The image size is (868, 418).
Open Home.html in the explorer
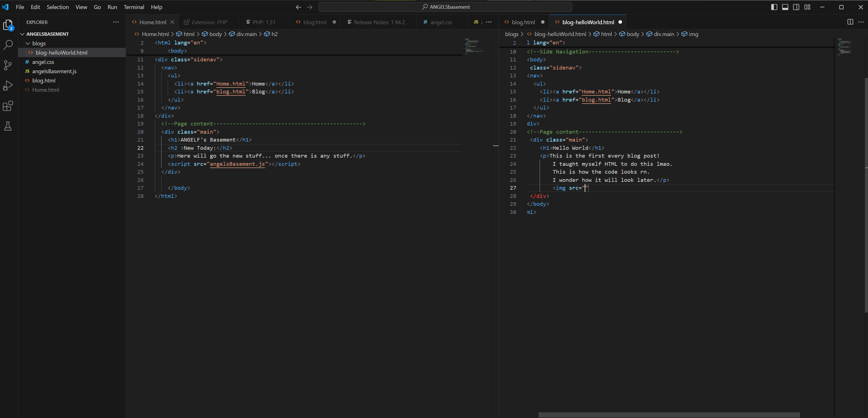pyautogui.click(x=46, y=90)
